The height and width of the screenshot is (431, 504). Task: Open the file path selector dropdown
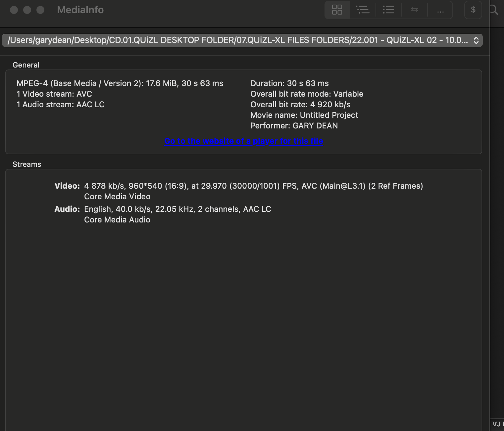point(242,40)
